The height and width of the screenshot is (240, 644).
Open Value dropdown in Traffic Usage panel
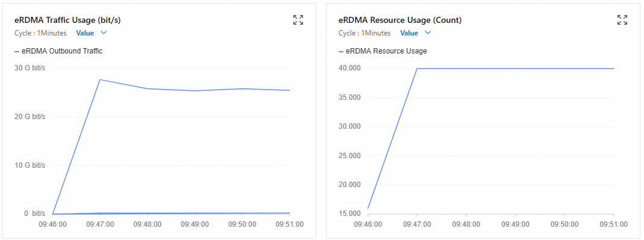pos(91,33)
